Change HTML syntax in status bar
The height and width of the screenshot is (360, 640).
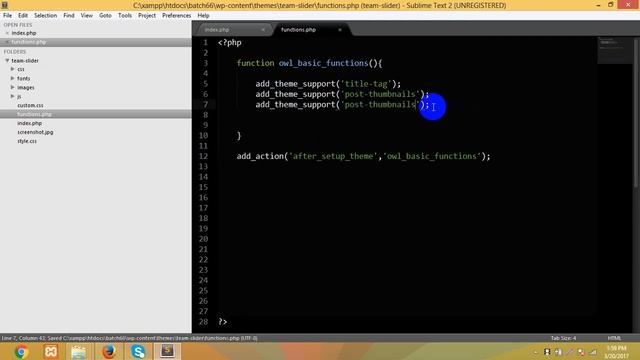pyautogui.click(x=614, y=338)
